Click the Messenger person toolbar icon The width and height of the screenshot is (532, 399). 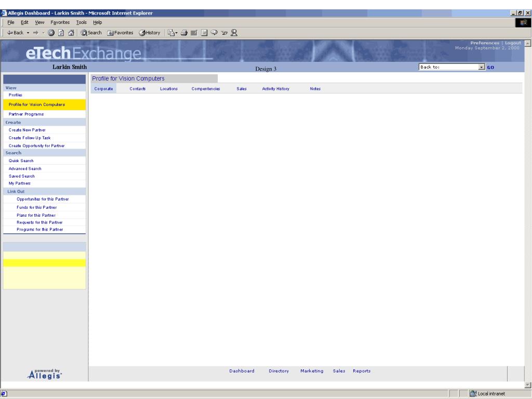tap(234, 33)
